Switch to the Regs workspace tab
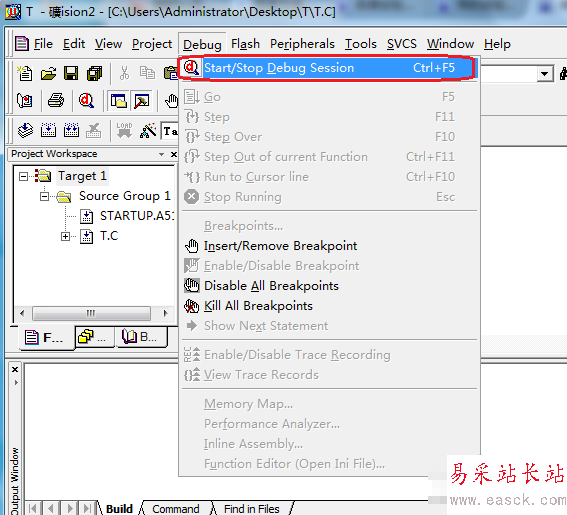Image resolution: width=567 pixels, height=515 pixels. pyautogui.click(x=95, y=337)
